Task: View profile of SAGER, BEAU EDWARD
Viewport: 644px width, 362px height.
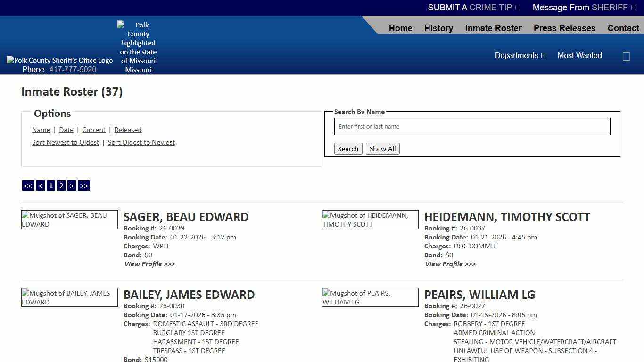Action: coord(149,264)
